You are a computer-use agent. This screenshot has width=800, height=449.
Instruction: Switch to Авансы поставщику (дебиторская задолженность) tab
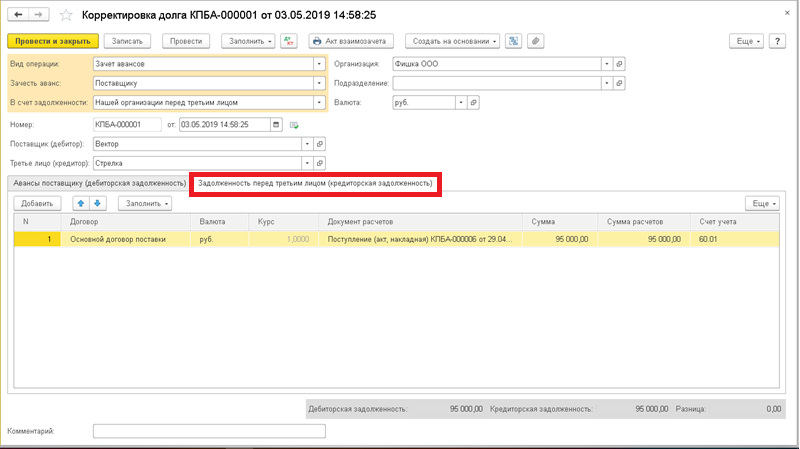[99, 183]
